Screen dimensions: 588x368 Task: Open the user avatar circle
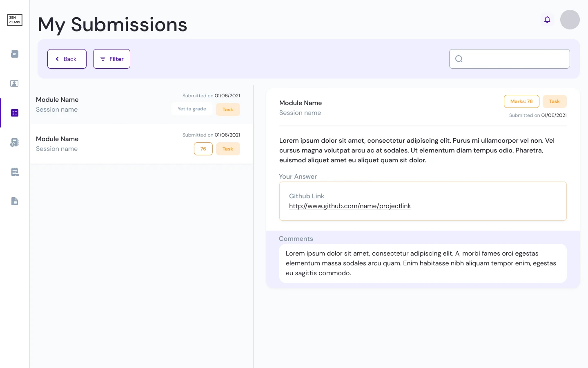pyautogui.click(x=570, y=20)
